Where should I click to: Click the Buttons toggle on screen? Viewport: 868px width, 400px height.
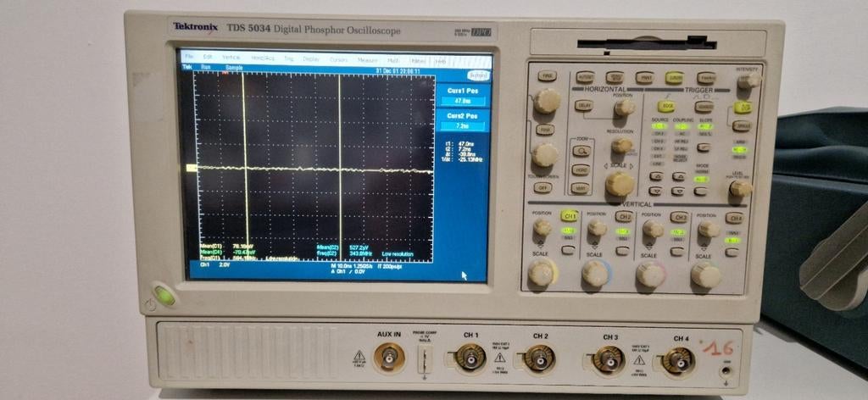478,75
